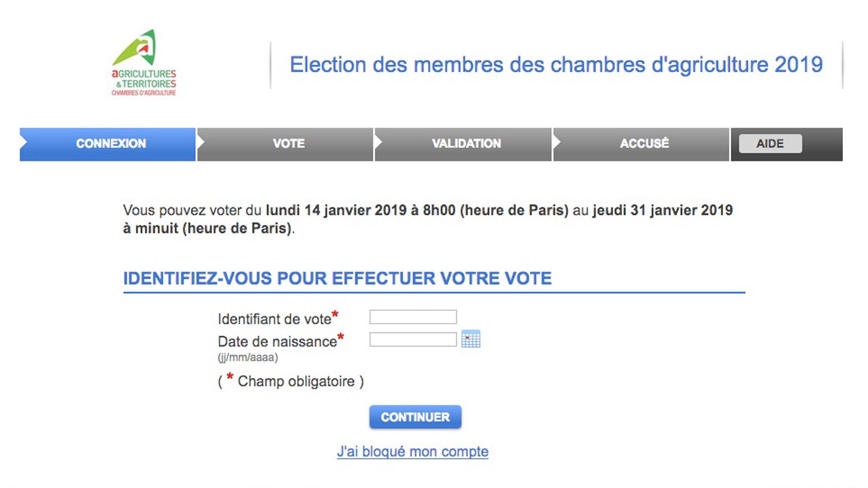868x488 pixels.
Task: Focus the Identifiant de vote field
Action: (413, 317)
